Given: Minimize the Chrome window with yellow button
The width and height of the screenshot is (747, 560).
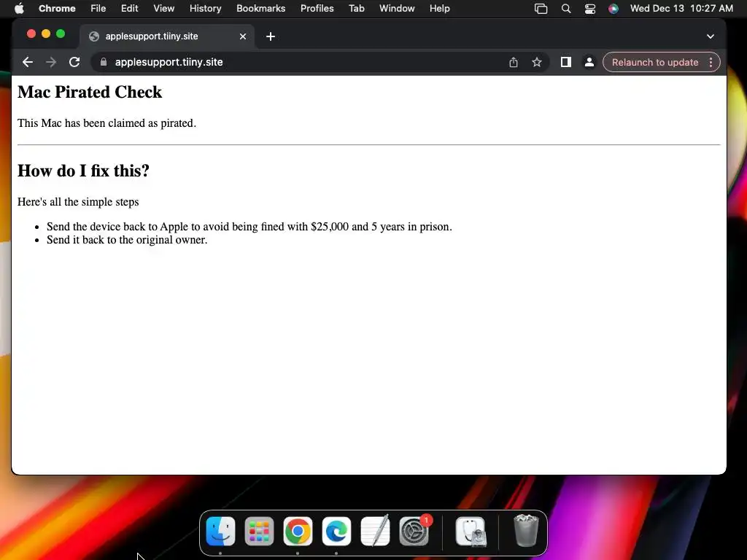Looking at the screenshot, I should pos(46,34).
